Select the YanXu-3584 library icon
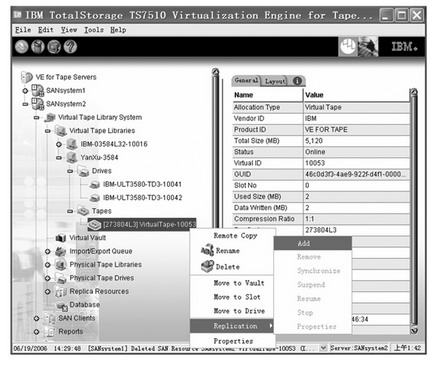The width and height of the screenshot is (440, 365). tap(72, 157)
